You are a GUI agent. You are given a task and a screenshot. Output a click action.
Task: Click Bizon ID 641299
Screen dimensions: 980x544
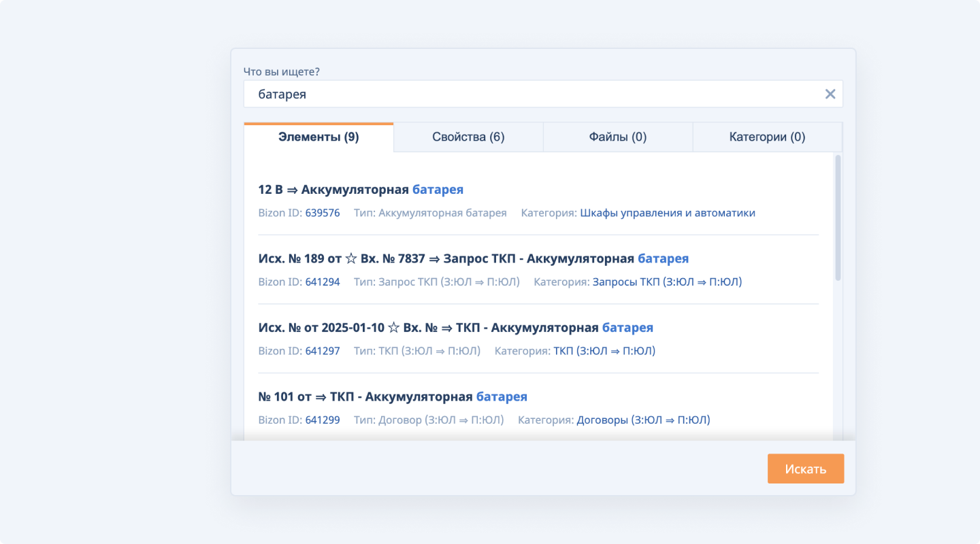click(x=322, y=420)
